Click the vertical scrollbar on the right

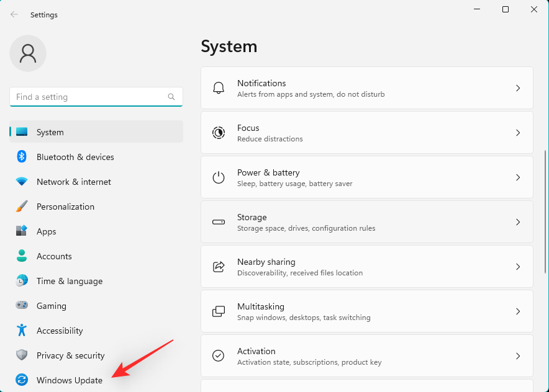[545, 211]
